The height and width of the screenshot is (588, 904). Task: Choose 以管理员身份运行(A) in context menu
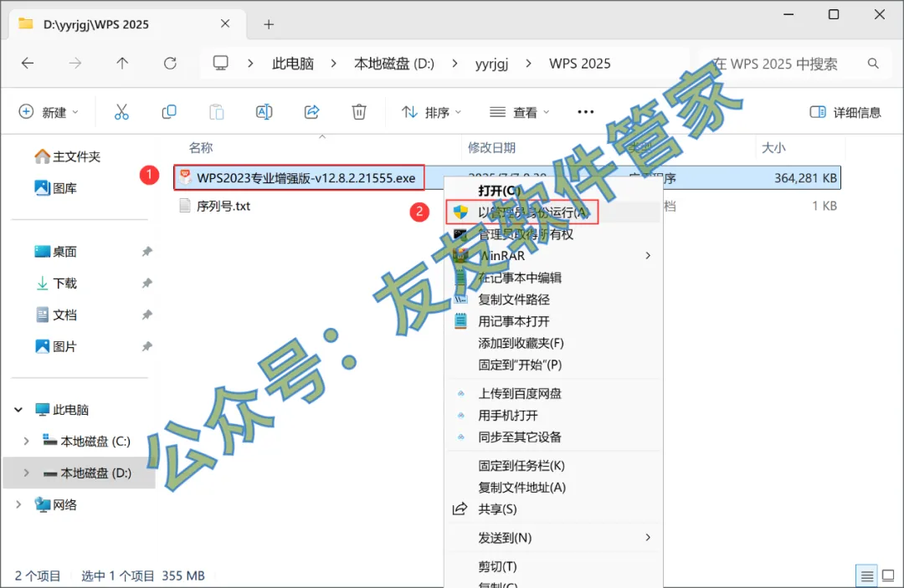[553, 212]
